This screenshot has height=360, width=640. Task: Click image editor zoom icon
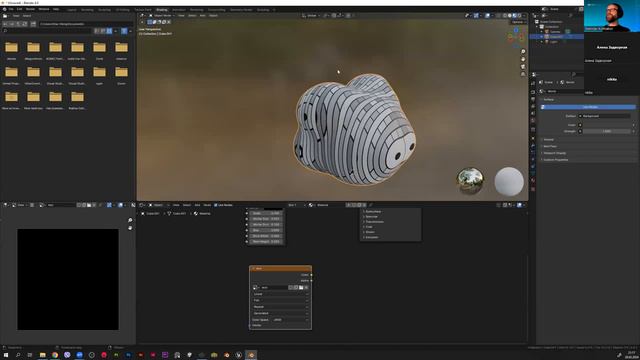pyautogui.click(x=130, y=220)
